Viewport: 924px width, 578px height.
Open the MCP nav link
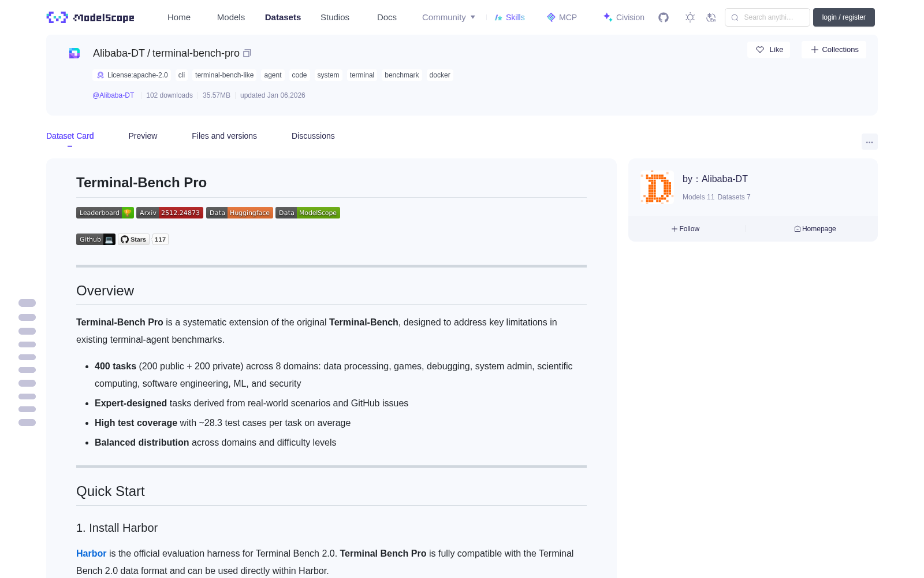tap(562, 17)
